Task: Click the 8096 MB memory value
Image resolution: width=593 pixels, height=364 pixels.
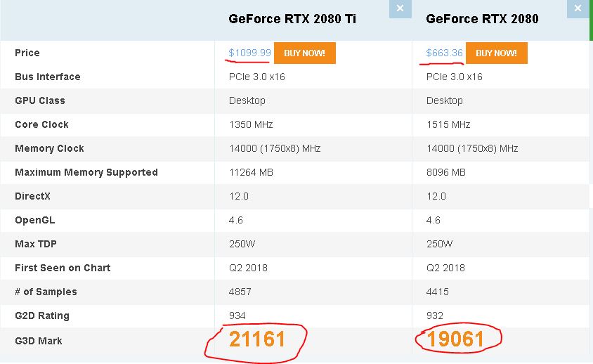Action: point(446,172)
